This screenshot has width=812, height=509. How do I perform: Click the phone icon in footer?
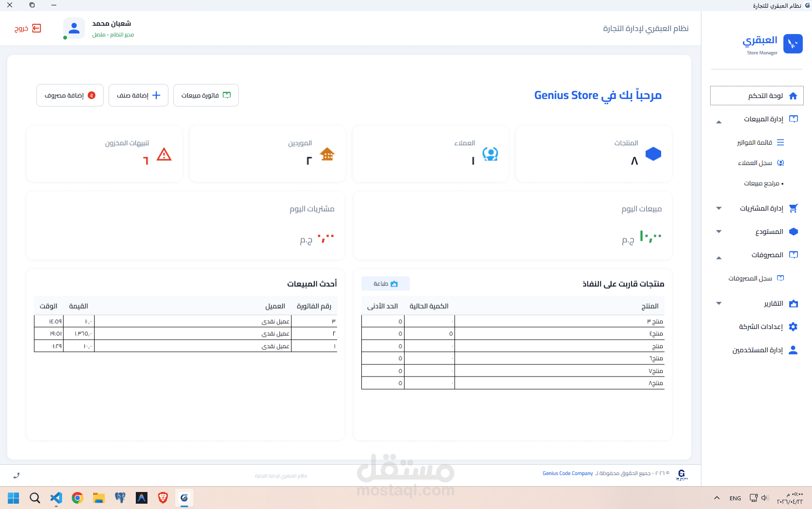point(16,476)
